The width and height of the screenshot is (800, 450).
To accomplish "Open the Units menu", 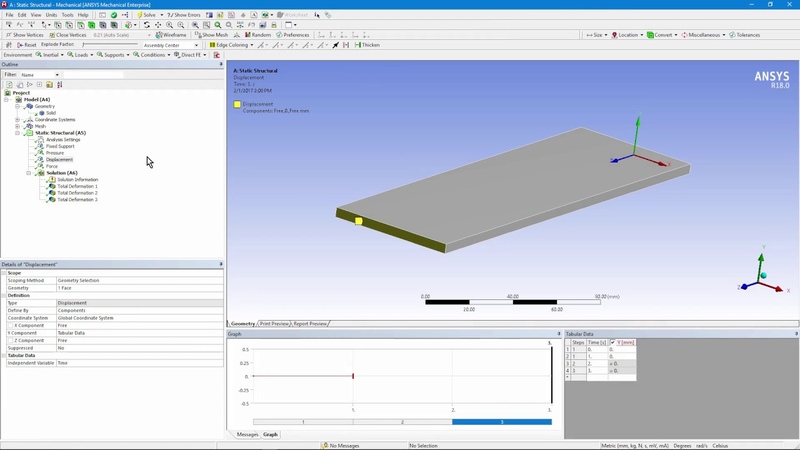I will tap(52, 15).
